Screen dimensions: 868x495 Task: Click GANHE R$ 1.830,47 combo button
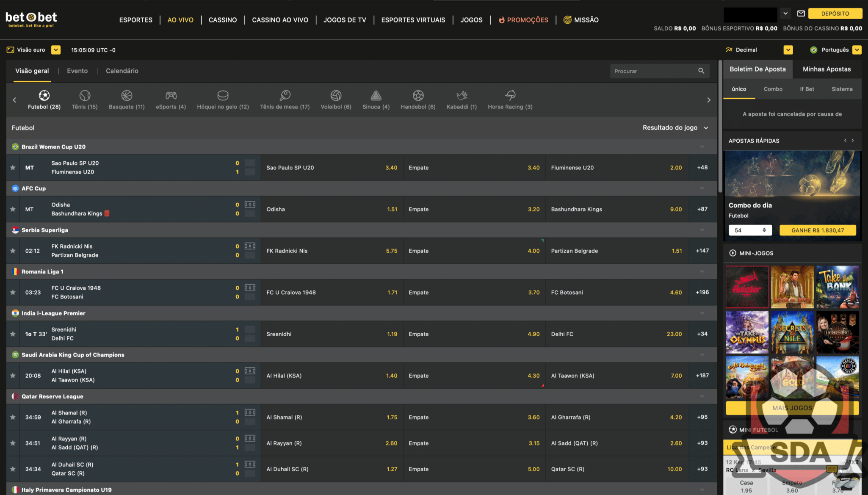click(x=818, y=230)
